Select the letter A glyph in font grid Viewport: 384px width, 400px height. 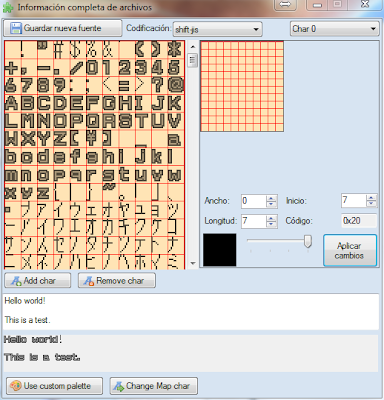(12, 103)
